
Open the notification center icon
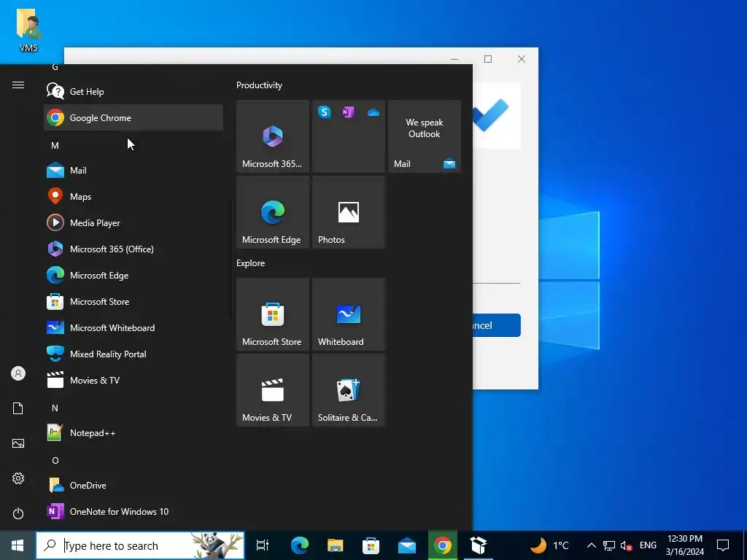[723, 545]
